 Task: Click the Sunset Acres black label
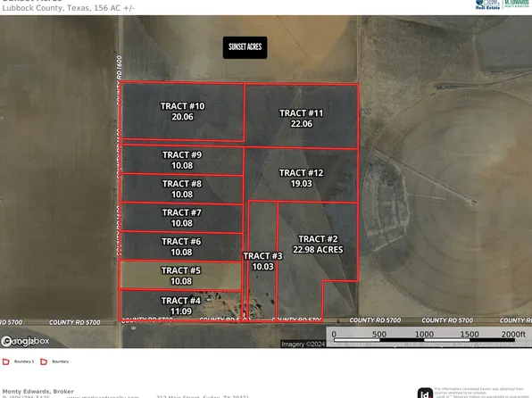[x=245, y=47]
